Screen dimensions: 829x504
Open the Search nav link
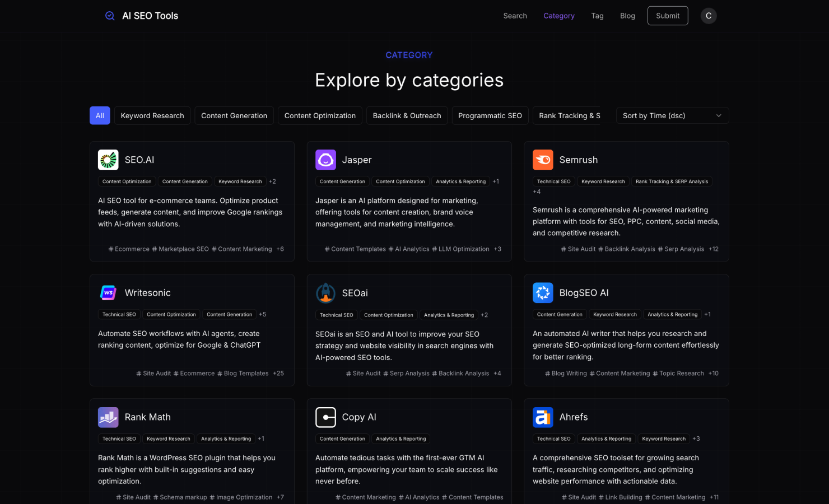pyautogui.click(x=515, y=16)
